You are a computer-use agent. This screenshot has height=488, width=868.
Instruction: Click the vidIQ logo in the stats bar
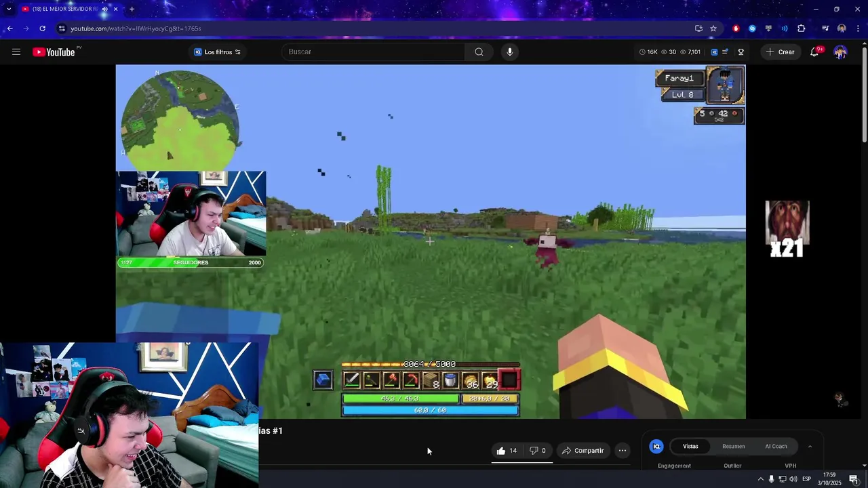click(714, 52)
